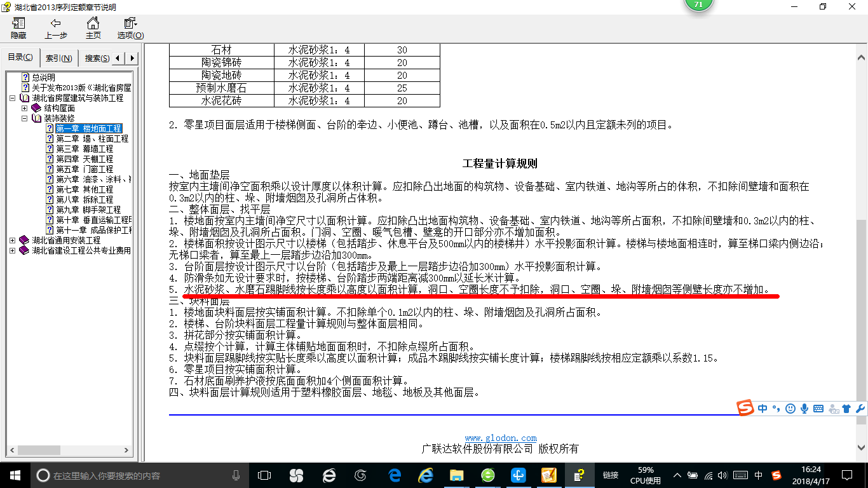Collapse the 湖北省房屋建筑与装饰工程 book node
The height and width of the screenshot is (488, 868).
[x=13, y=98]
